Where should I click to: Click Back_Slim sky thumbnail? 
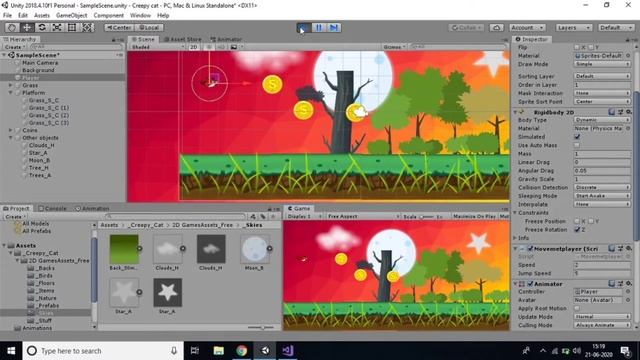(124, 249)
